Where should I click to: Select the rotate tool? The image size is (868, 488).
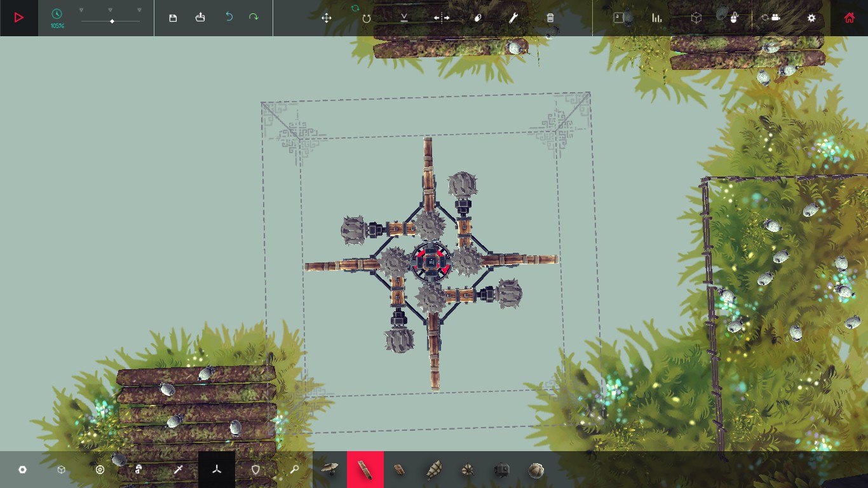point(367,18)
